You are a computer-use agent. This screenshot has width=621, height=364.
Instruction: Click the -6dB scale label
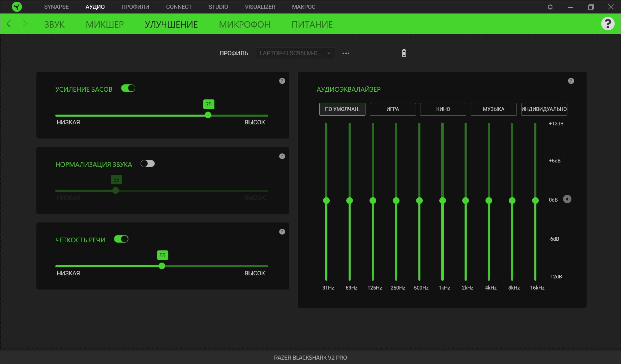click(554, 239)
